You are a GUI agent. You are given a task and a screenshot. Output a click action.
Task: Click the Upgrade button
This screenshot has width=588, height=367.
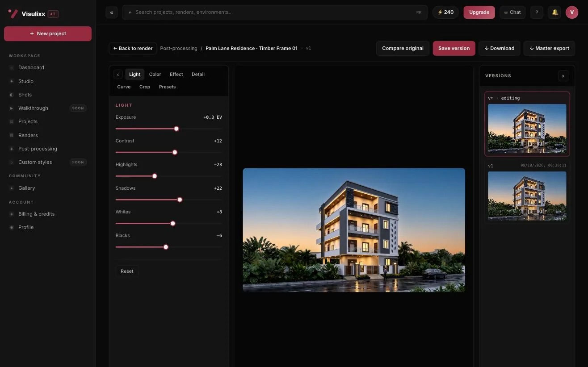479,13
